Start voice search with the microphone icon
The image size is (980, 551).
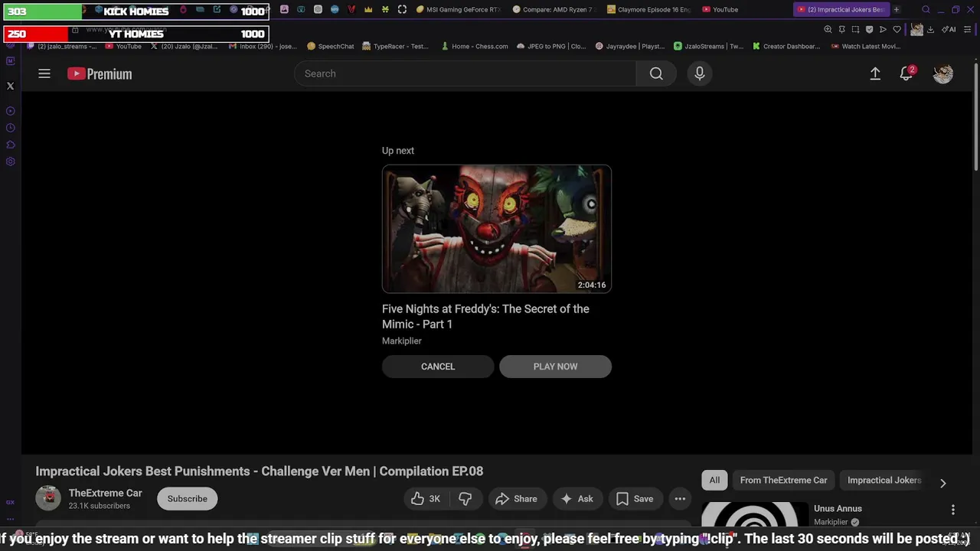[699, 73]
